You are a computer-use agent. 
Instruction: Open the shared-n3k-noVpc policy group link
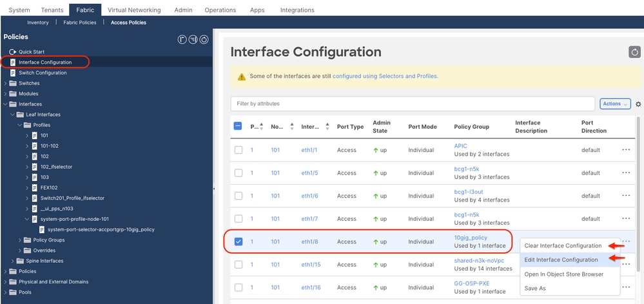pyautogui.click(x=479, y=260)
